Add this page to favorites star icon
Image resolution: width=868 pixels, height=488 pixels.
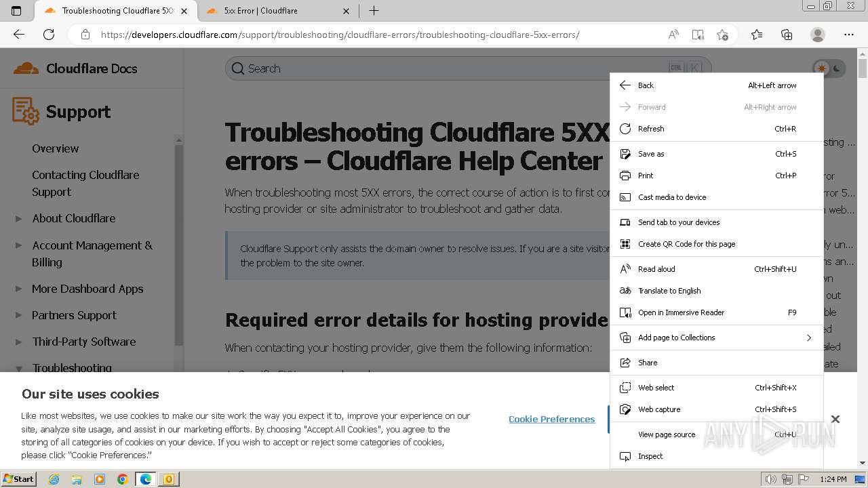point(722,35)
